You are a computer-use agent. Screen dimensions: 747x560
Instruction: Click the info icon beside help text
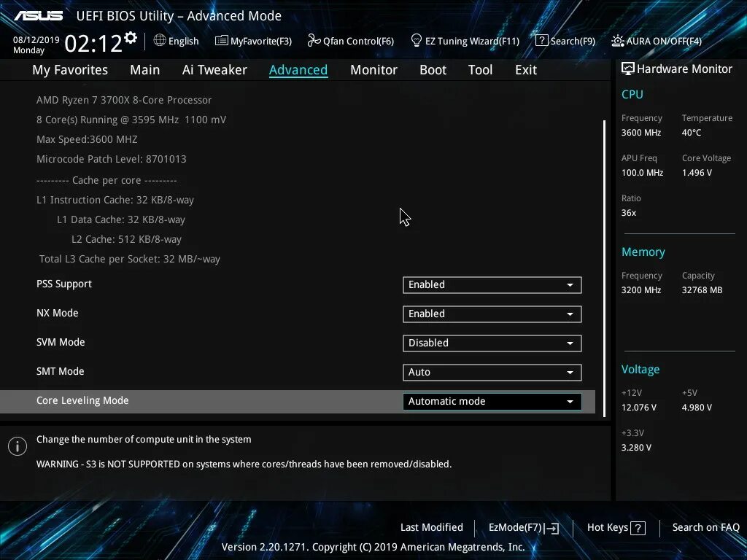point(18,446)
